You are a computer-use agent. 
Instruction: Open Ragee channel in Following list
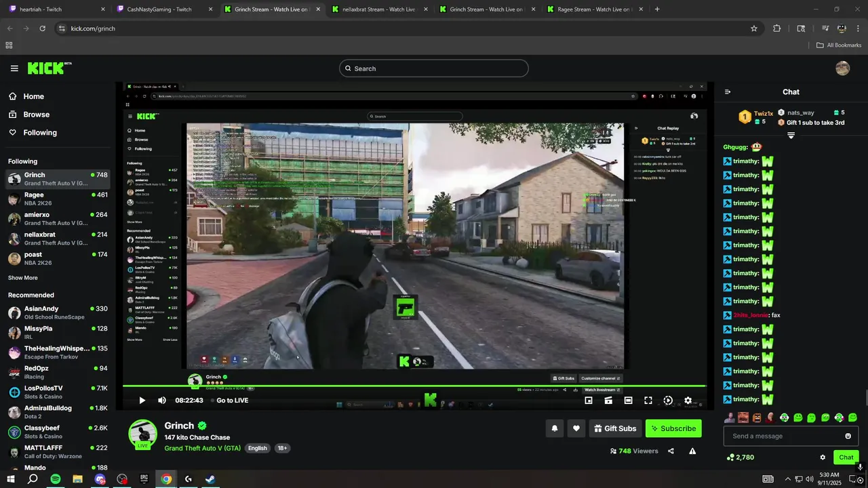click(58, 199)
